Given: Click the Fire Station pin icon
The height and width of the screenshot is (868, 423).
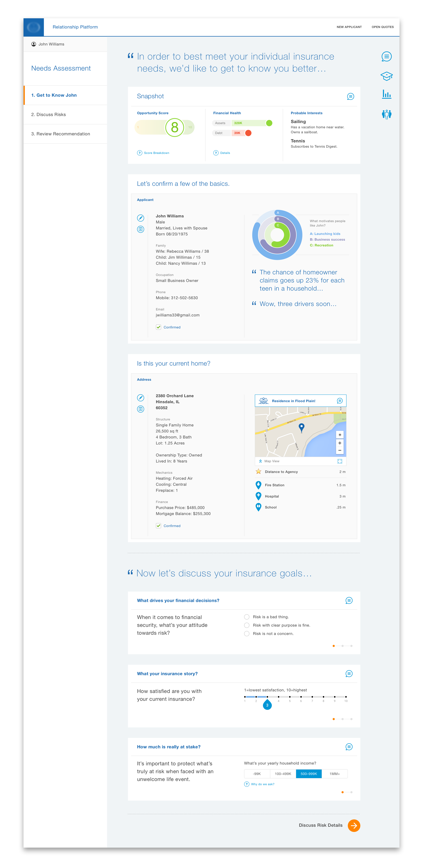Looking at the screenshot, I should 258,485.
